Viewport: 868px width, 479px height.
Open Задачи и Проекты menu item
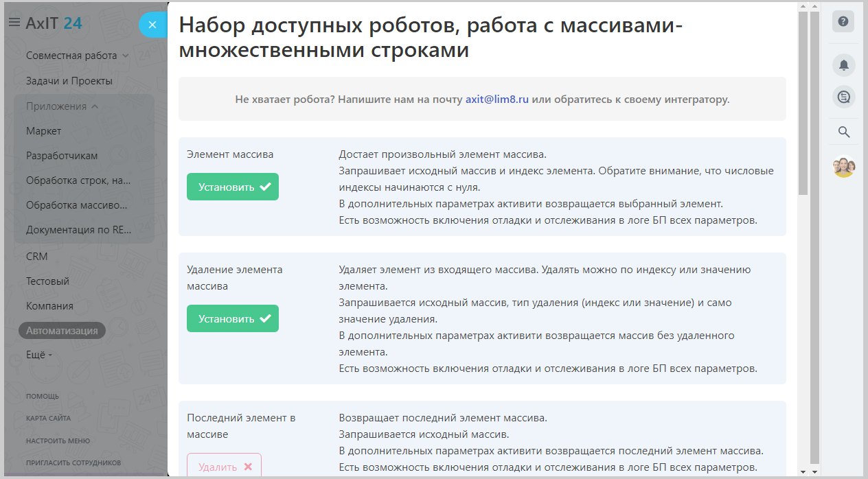click(69, 81)
